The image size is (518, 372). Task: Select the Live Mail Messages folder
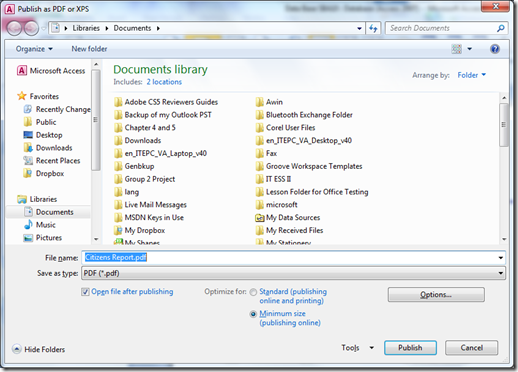tap(150, 205)
